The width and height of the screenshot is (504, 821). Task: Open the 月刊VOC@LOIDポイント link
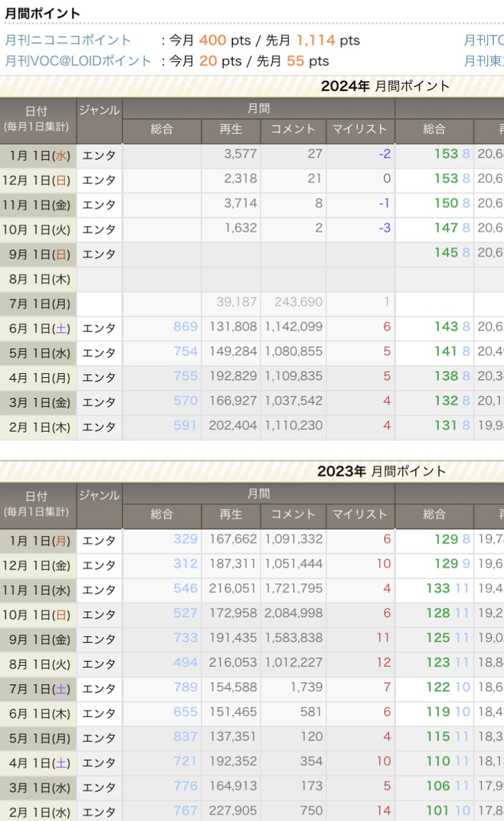[x=79, y=61]
